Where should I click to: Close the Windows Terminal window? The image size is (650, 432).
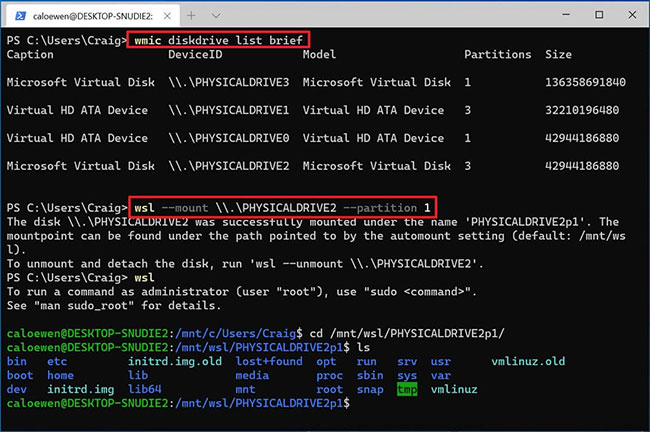[632, 15]
